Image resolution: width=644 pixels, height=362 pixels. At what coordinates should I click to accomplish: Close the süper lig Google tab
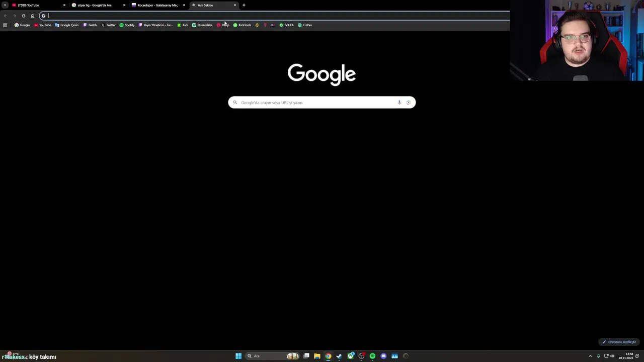coord(124,5)
